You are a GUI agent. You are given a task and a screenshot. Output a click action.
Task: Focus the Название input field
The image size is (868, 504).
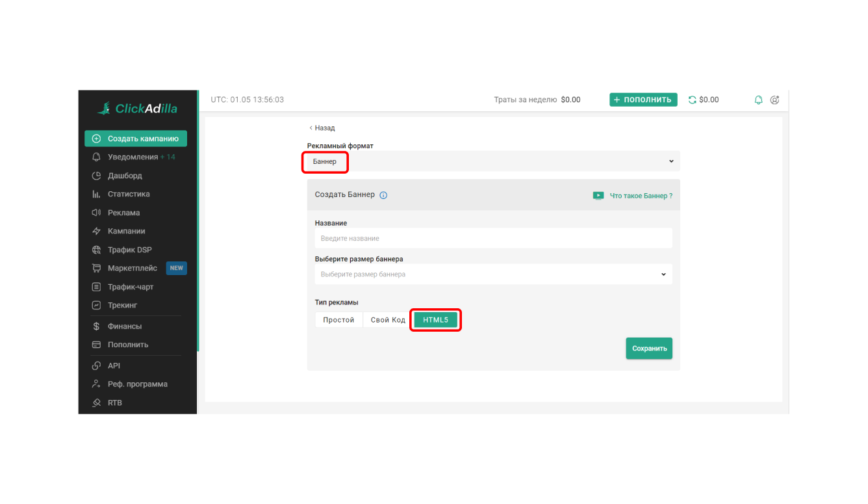[x=493, y=239]
